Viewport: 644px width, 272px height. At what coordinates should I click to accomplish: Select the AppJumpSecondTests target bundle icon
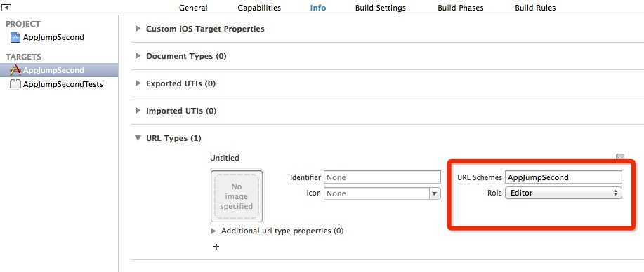15,85
